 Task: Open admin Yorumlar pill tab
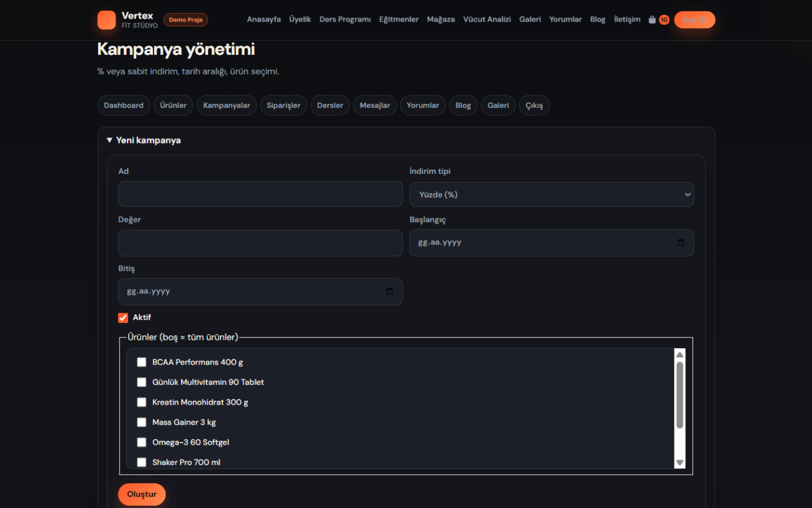(423, 106)
